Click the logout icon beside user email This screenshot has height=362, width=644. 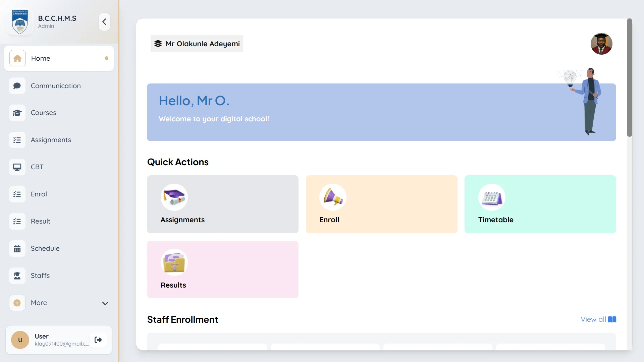pos(98,340)
